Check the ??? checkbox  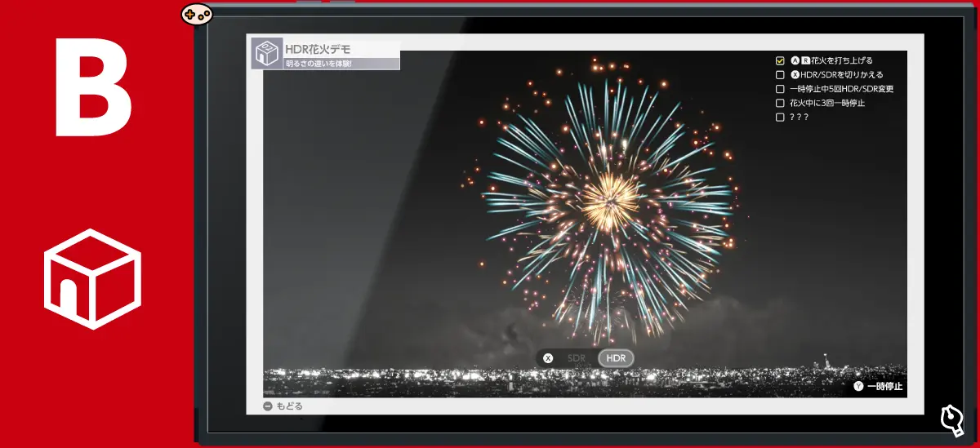(x=780, y=118)
